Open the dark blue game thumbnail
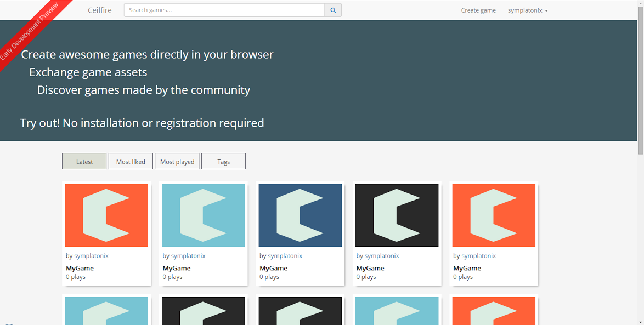 [300, 215]
